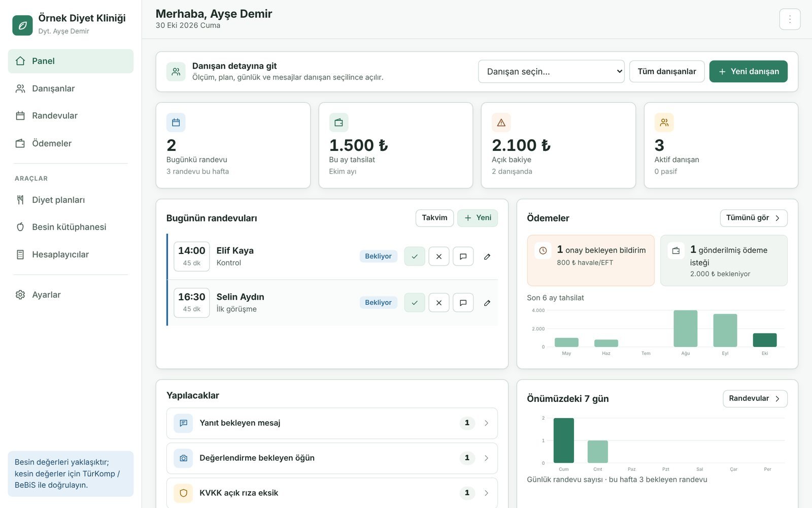This screenshot has height=508, width=812.
Task: Open the Danışan seçin dropdown
Action: pos(551,72)
